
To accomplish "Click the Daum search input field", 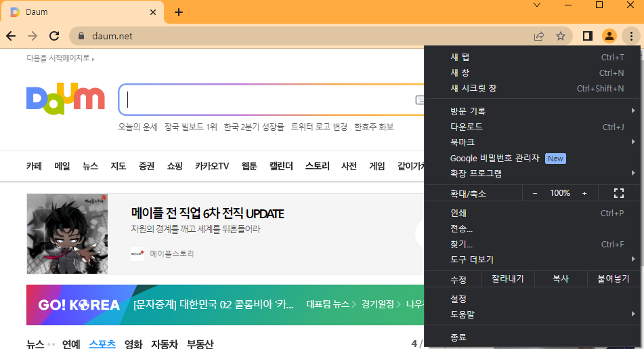I will [271, 100].
